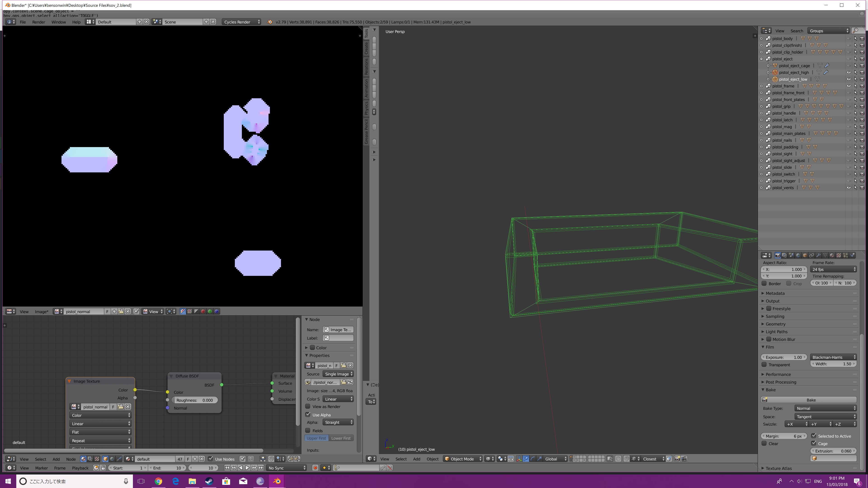Open the Modifiers properties tab (wrench icon)
Viewport: 868px width, 488px height.
818,255
